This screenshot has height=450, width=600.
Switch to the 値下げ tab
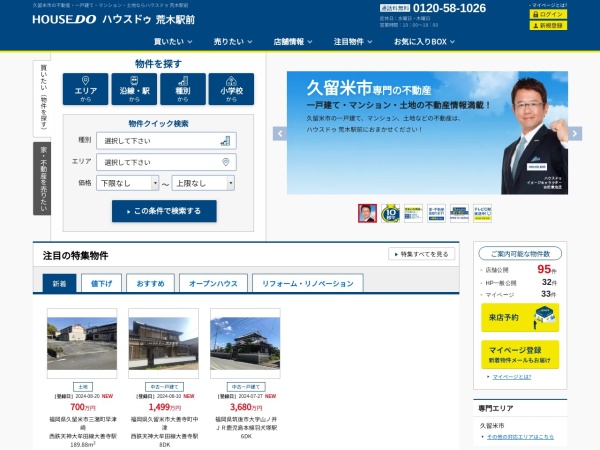coord(101,284)
